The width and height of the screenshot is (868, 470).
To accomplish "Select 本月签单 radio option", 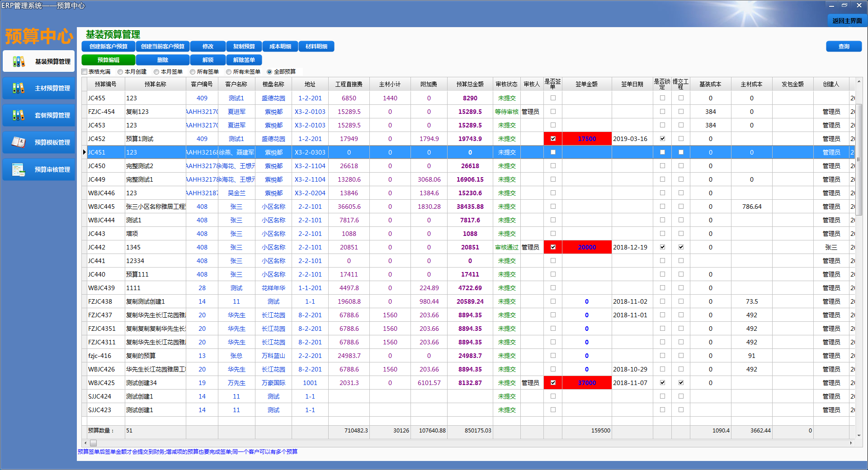I will tap(156, 72).
